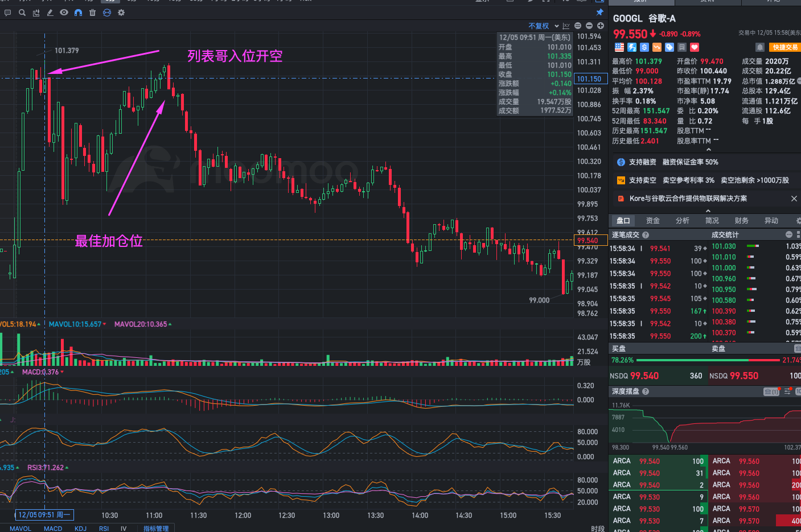The image size is (801, 532).
Task: Delete drawings with the trash icon
Action: 92,13
